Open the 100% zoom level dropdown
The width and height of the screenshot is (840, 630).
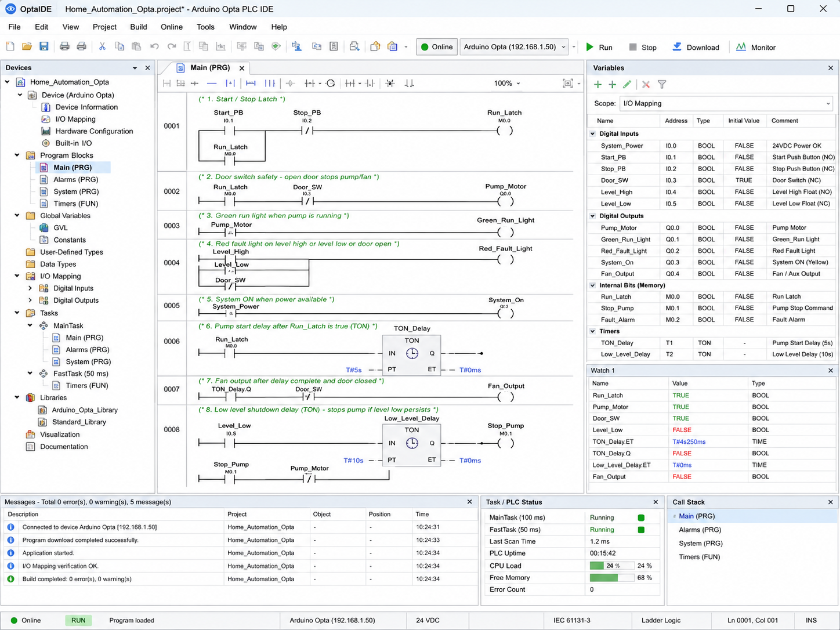pos(507,84)
